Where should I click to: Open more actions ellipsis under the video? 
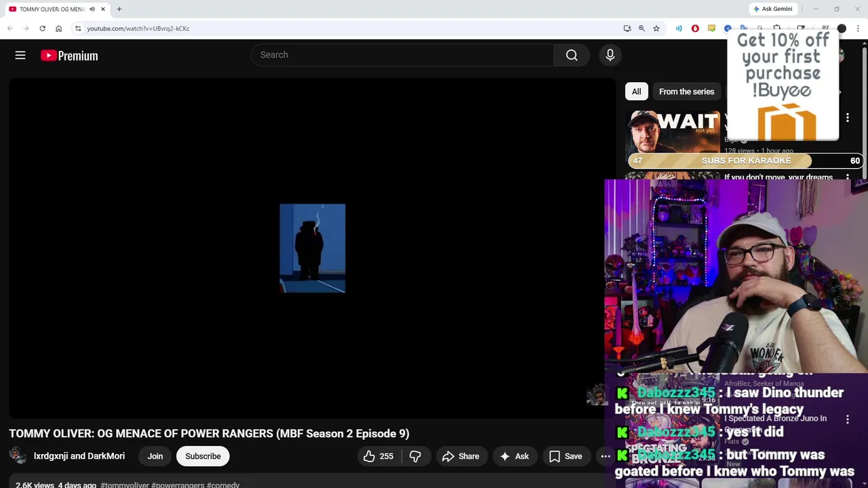pos(606,456)
